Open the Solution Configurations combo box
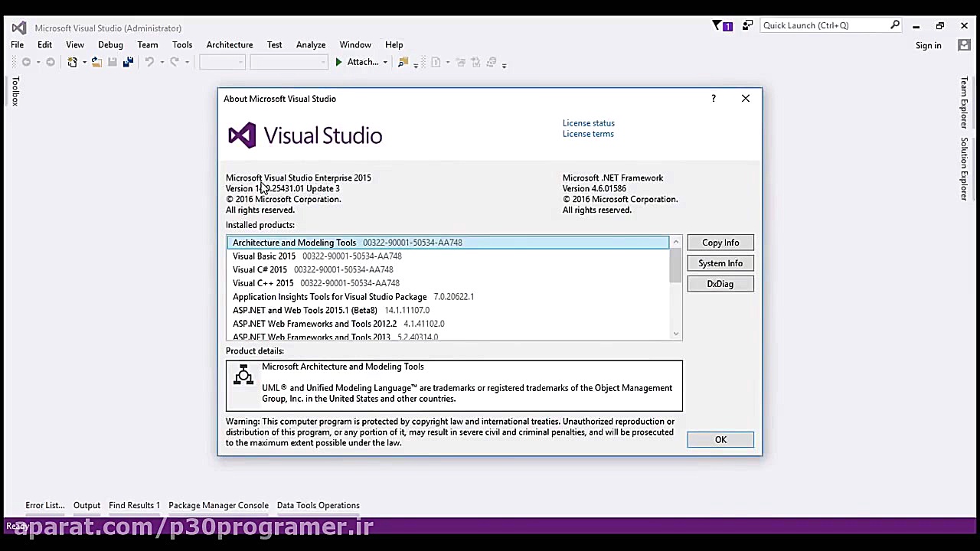The height and width of the screenshot is (551, 980). point(222,62)
